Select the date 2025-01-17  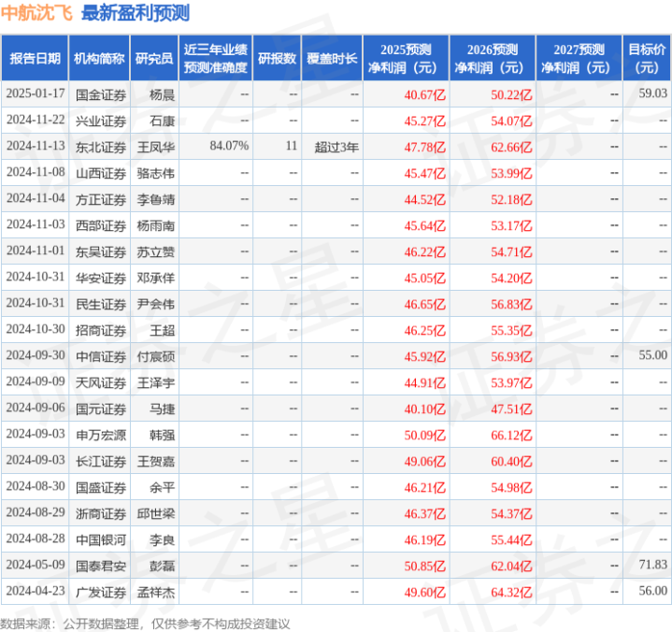click(x=36, y=93)
